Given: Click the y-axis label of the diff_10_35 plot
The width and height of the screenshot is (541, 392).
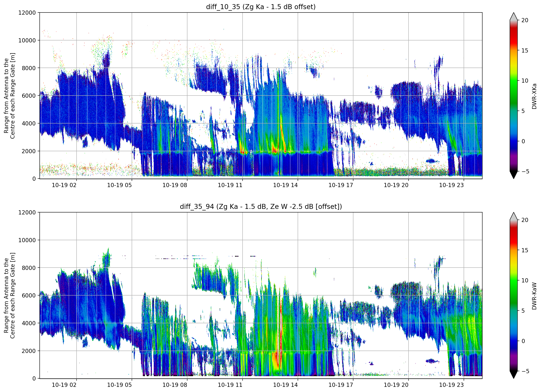Looking at the screenshot, I should tap(10, 96).
